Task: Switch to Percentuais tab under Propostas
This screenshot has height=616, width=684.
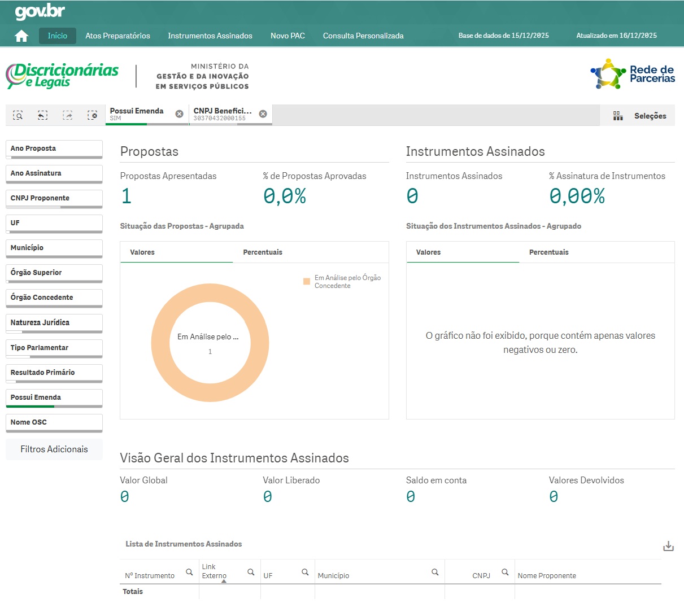Action: click(x=263, y=252)
